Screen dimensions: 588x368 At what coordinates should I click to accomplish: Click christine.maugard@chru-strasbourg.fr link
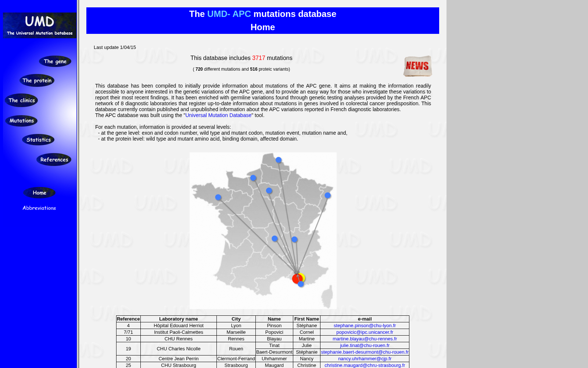365,365
